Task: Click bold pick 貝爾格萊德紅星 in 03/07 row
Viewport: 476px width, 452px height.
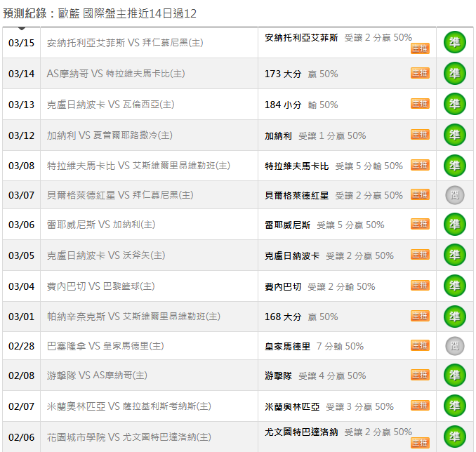Action: [x=296, y=196]
